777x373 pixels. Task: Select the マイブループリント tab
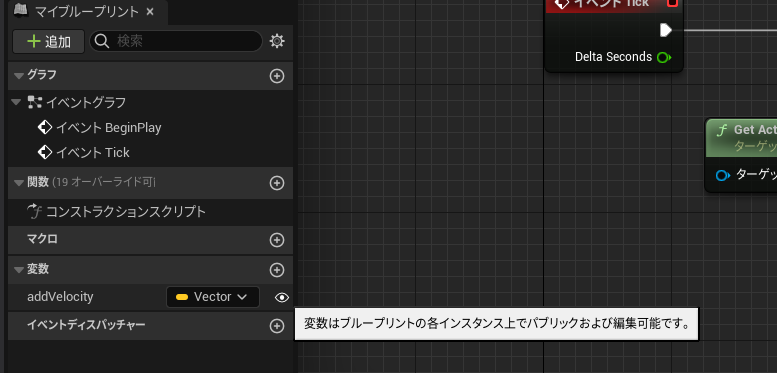(x=88, y=12)
